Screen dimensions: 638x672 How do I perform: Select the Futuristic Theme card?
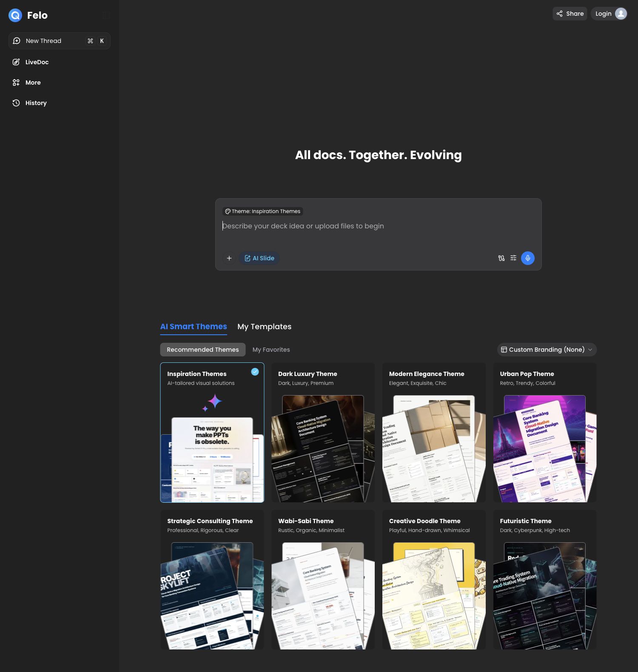point(545,580)
